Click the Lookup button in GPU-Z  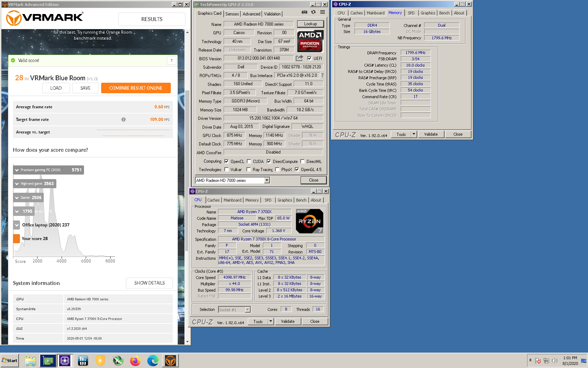click(310, 24)
